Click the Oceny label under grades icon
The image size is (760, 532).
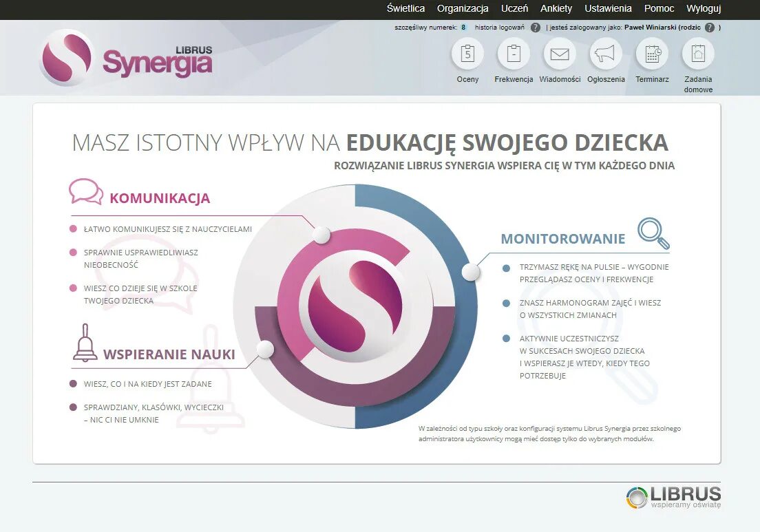(467, 79)
